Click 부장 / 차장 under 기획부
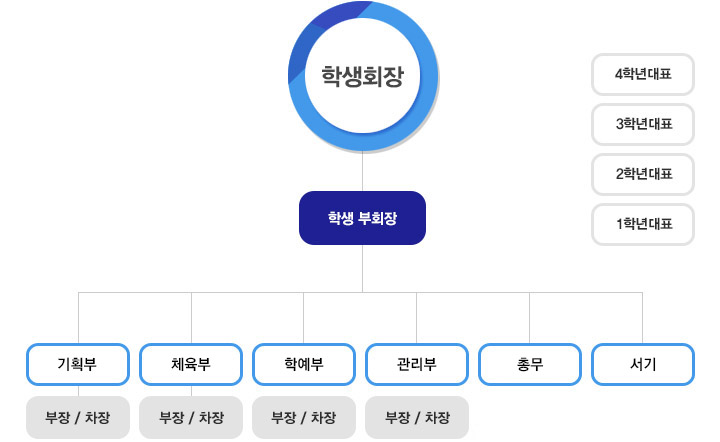 78,417
